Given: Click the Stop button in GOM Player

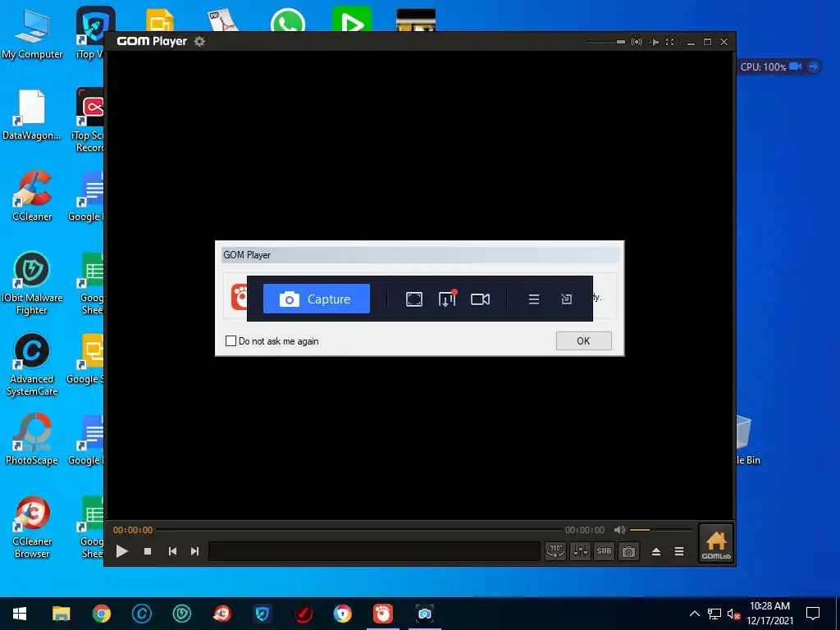Looking at the screenshot, I should pos(148,550).
